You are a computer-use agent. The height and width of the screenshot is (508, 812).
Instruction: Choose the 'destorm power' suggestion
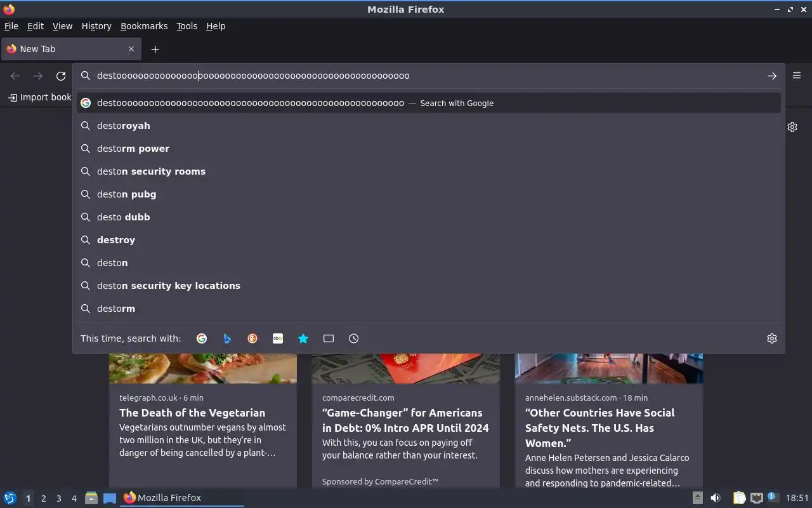[x=429, y=149]
